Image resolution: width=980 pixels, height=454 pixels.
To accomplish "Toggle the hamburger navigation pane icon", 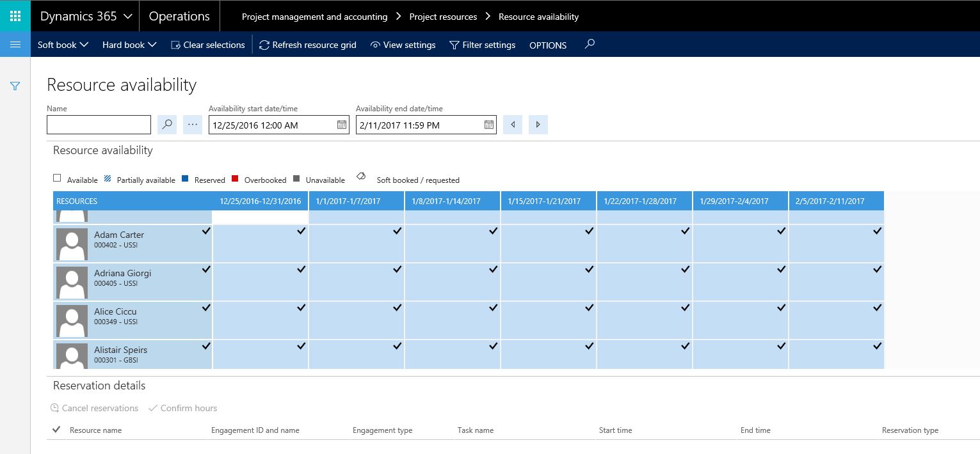I will tap(15, 45).
